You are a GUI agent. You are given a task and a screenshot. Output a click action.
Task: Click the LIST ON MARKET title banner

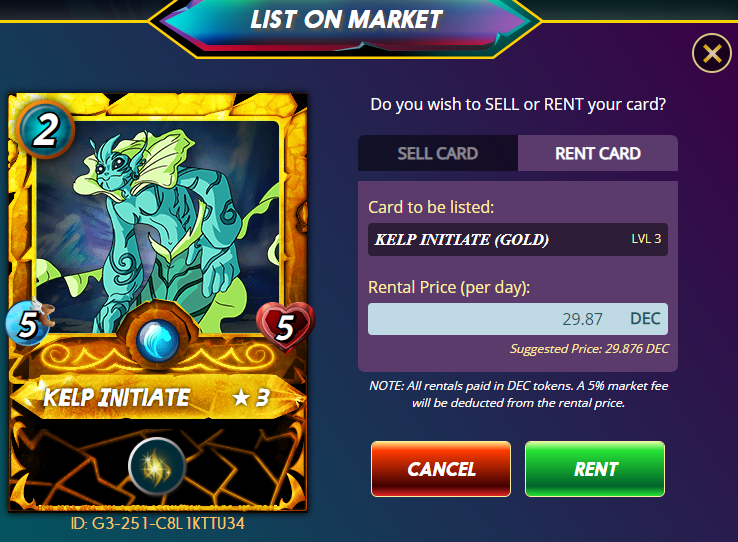coord(346,20)
